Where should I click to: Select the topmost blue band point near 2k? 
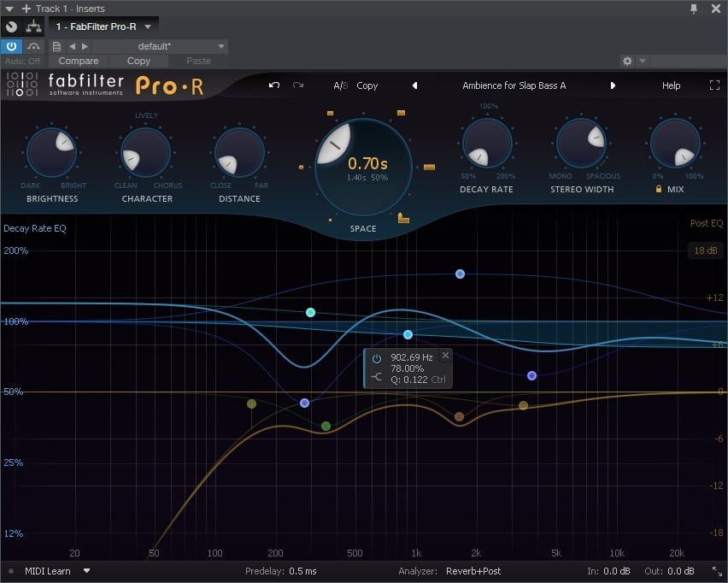[460, 274]
